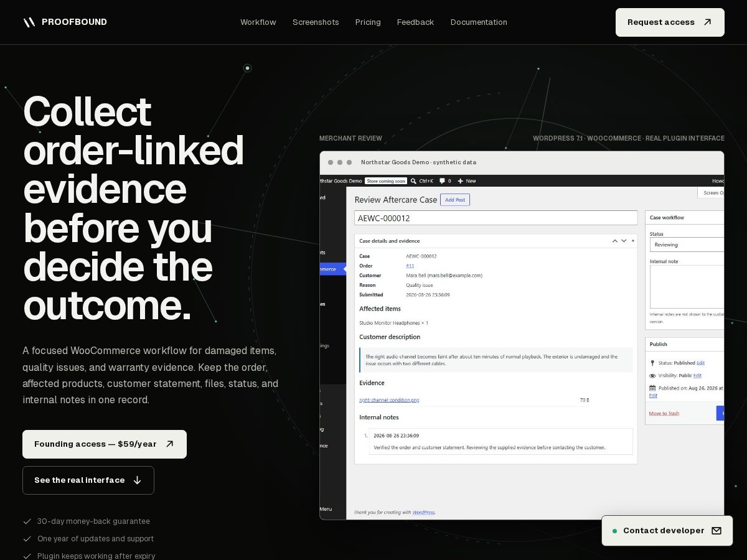Click the arrow icon in Request access
747x560 pixels.
point(707,22)
